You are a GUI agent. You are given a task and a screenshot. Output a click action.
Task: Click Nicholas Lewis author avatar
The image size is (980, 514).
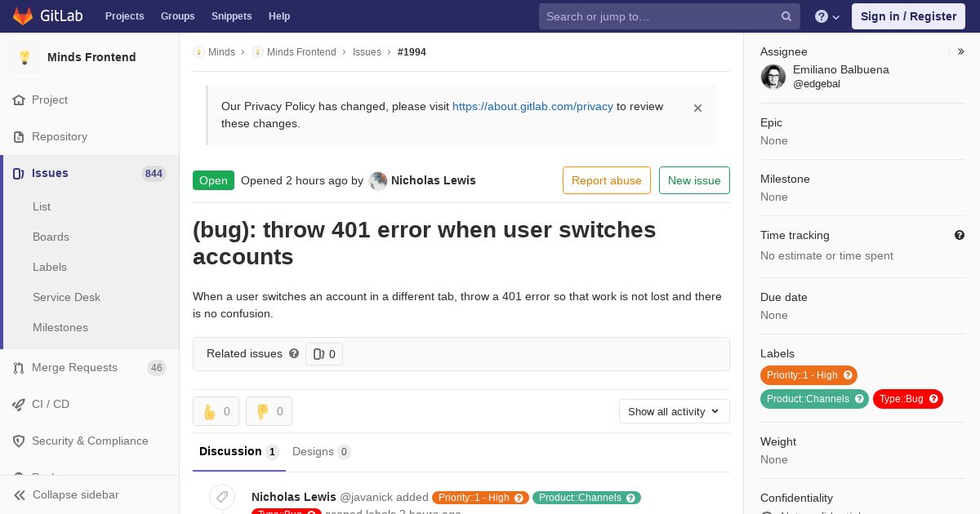378,181
